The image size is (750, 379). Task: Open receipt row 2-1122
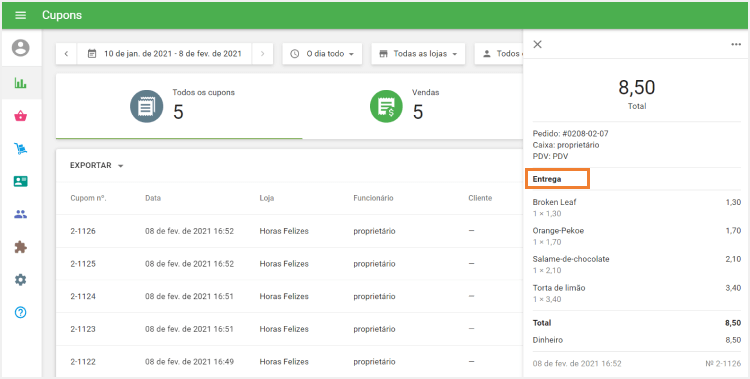pos(290,362)
